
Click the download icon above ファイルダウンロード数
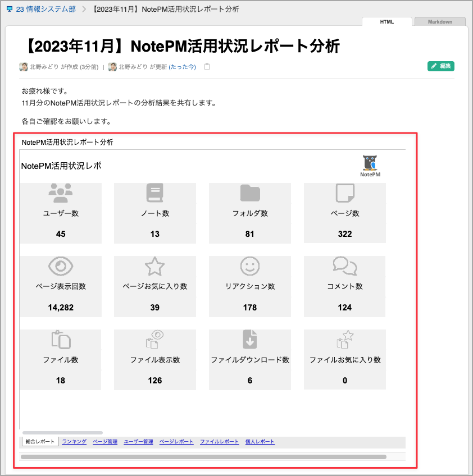(250, 340)
